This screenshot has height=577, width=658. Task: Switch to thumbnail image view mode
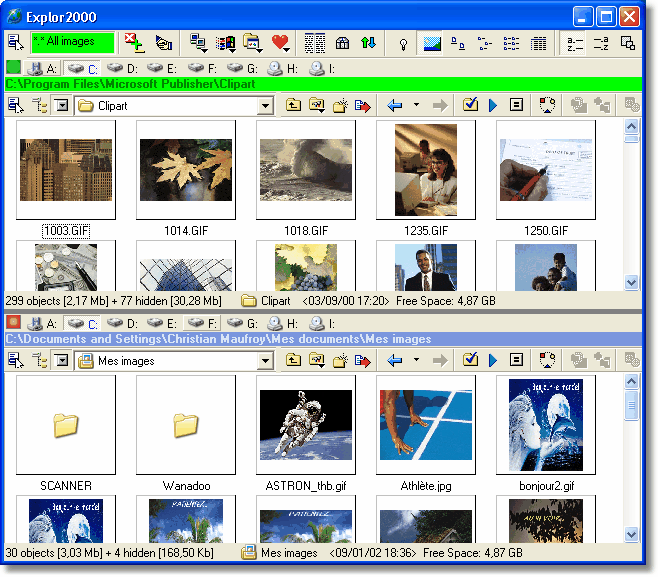[432, 43]
